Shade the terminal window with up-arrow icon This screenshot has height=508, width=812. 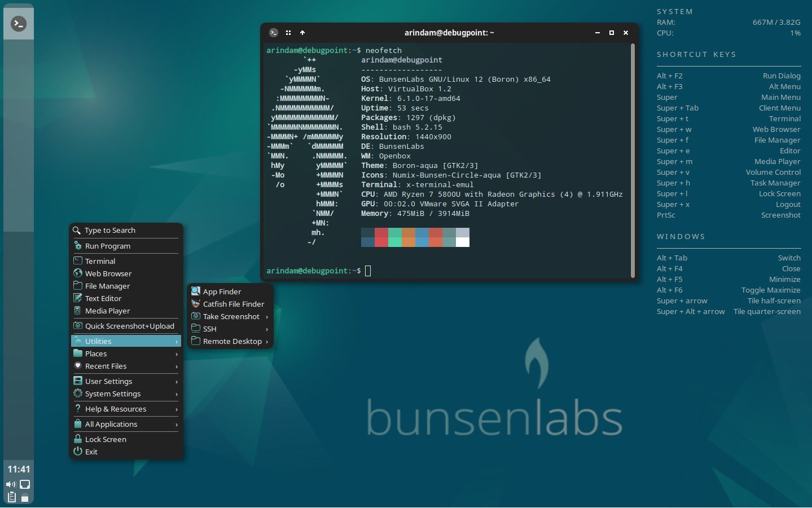(302, 33)
